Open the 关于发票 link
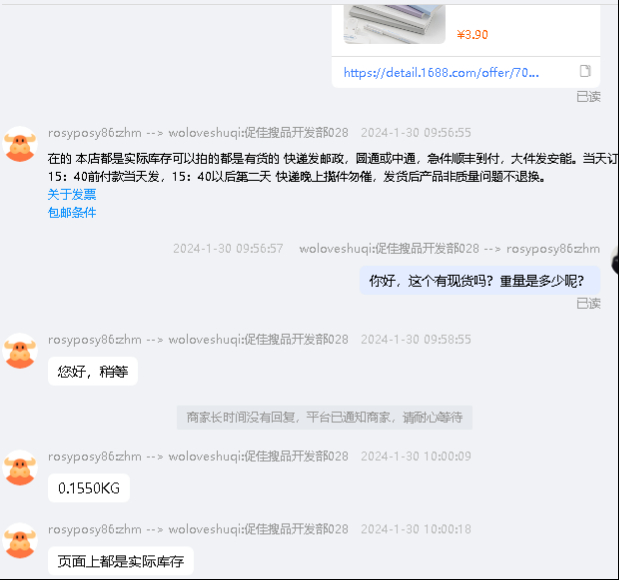 pyautogui.click(x=72, y=194)
